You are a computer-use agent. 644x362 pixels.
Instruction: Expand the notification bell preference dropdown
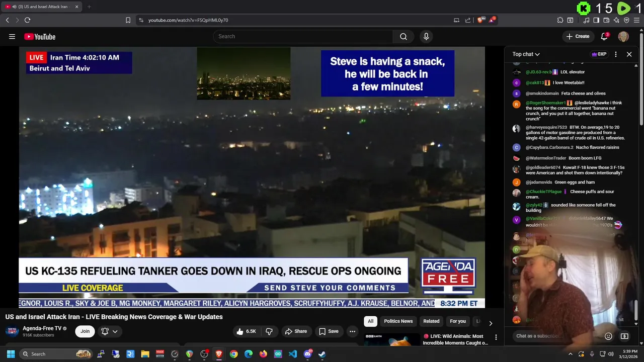point(109,331)
